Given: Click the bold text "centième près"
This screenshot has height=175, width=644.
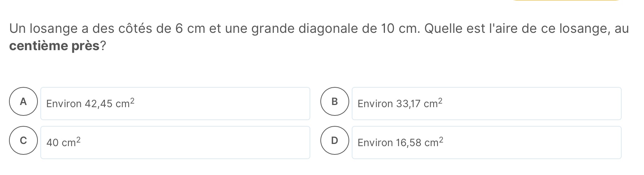Looking at the screenshot, I should coord(54,46).
